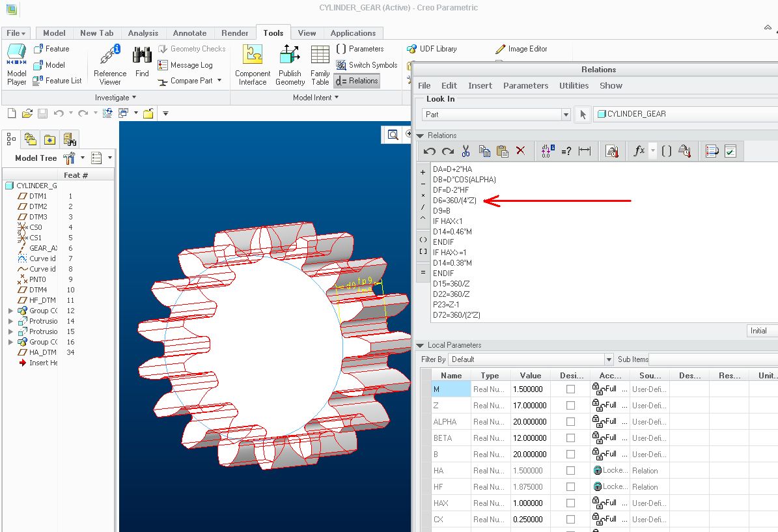
Task: Insert the plus operator into relations
Action: pyautogui.click(x=423, y=172)
